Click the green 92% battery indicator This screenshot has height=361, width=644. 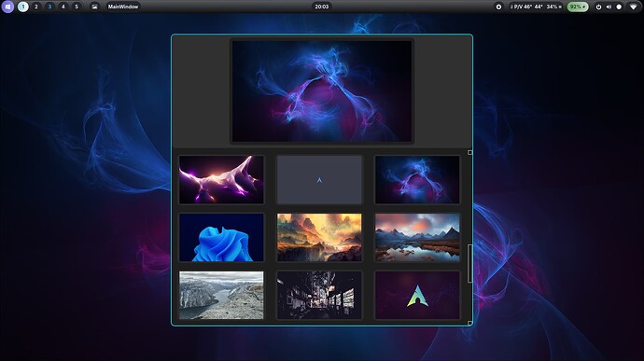(578, 7)
